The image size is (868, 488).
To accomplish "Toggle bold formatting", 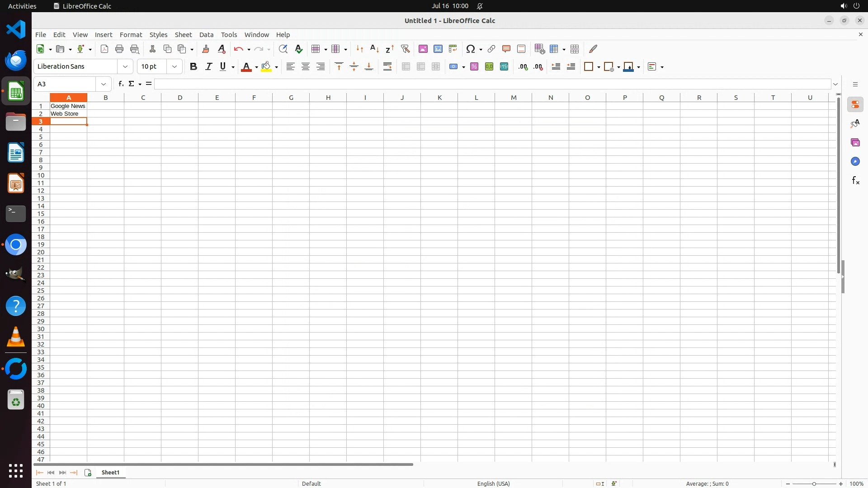I will [x=193, y=67].
